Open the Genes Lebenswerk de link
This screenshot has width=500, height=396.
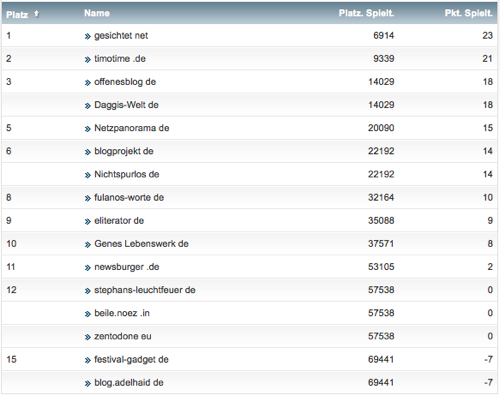pos(141,244)
